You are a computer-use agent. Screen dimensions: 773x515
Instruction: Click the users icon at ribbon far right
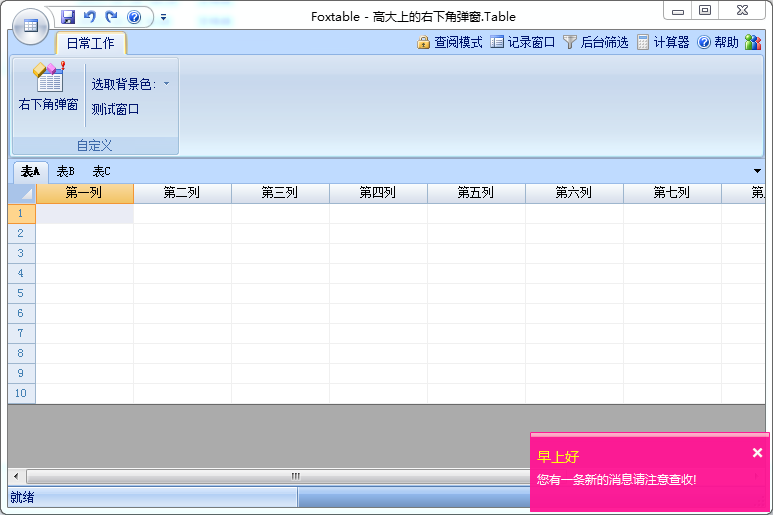pyautogui.click(x=753, y=42)
